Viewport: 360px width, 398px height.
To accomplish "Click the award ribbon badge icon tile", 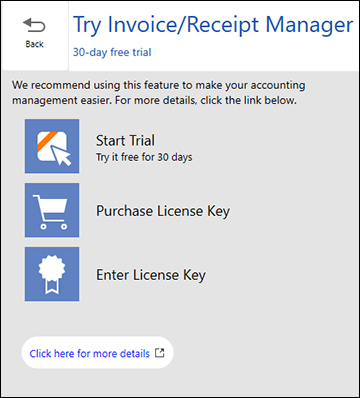I will (52, 274).
